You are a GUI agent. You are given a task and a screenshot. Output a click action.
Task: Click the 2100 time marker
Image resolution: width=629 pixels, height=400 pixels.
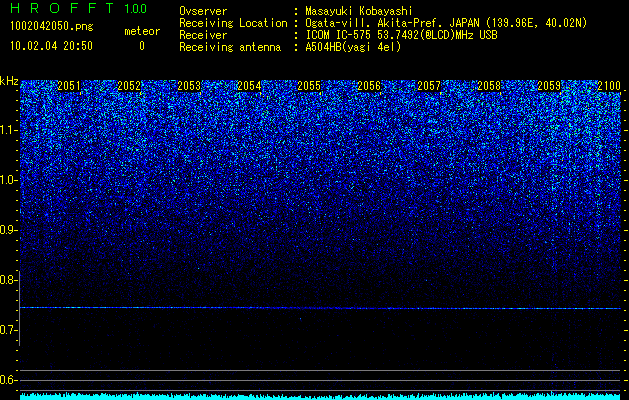point(609,86)
